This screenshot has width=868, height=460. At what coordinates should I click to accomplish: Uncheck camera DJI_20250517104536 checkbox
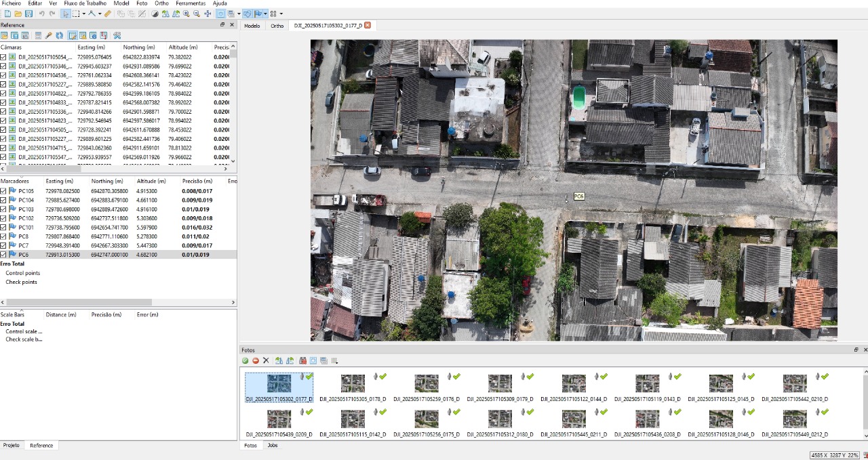[x=3, y=75]
